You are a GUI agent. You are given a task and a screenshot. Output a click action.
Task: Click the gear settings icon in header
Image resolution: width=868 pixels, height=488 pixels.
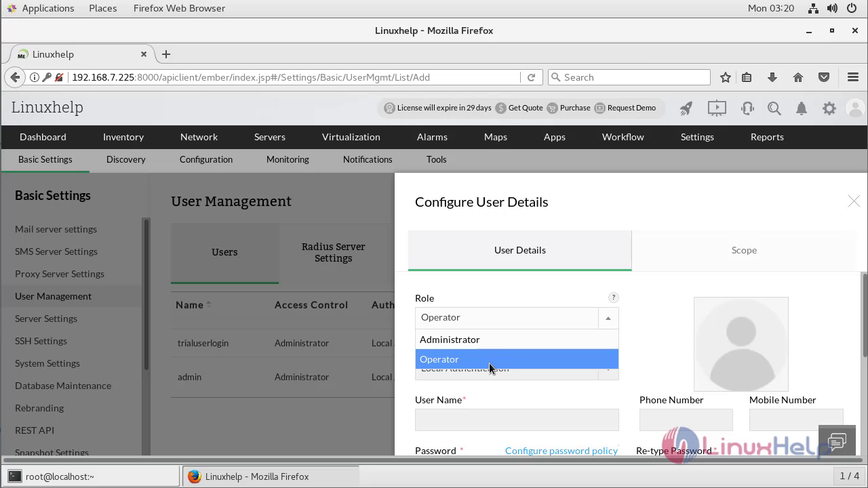pyautogui.click(x=829, y=108)
